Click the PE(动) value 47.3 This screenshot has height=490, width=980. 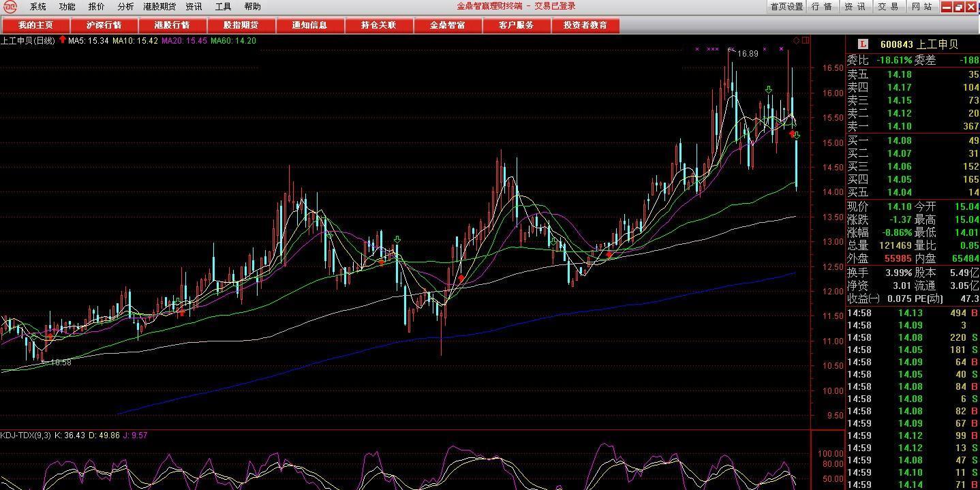point(970,298)
